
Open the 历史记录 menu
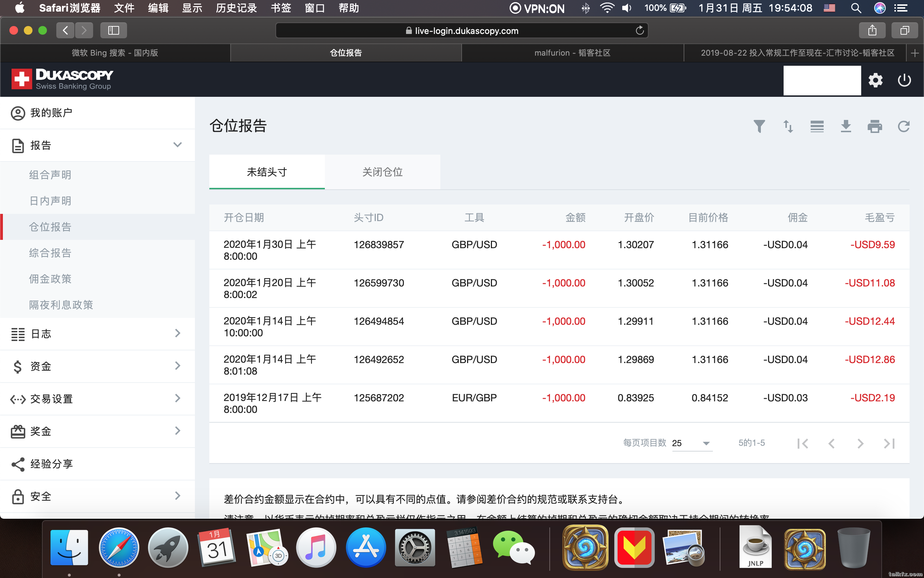point(236,8)
